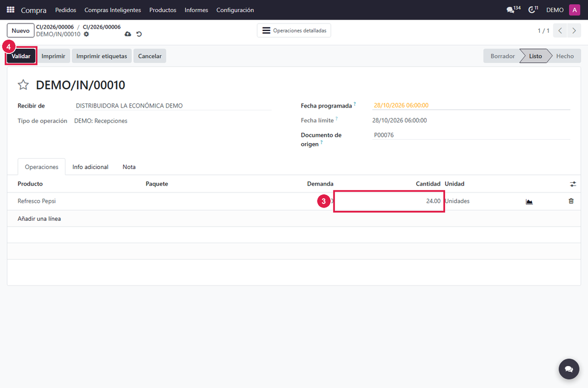The width and height of the screenshot is (588, 388).
Task: Click the Documento de origen field P00076
Action: click(471, 135)
